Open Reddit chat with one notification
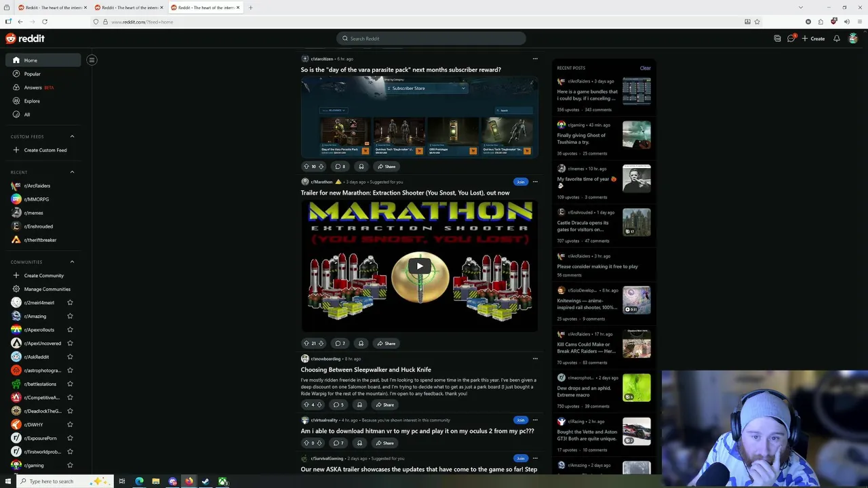868x488 pixels. click(791, 39)
